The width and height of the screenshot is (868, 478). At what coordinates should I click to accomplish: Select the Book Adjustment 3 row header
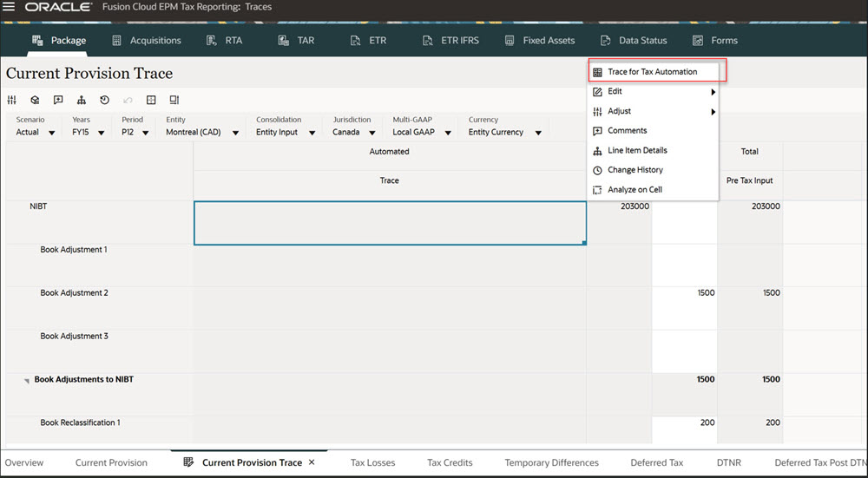[100, 351]
